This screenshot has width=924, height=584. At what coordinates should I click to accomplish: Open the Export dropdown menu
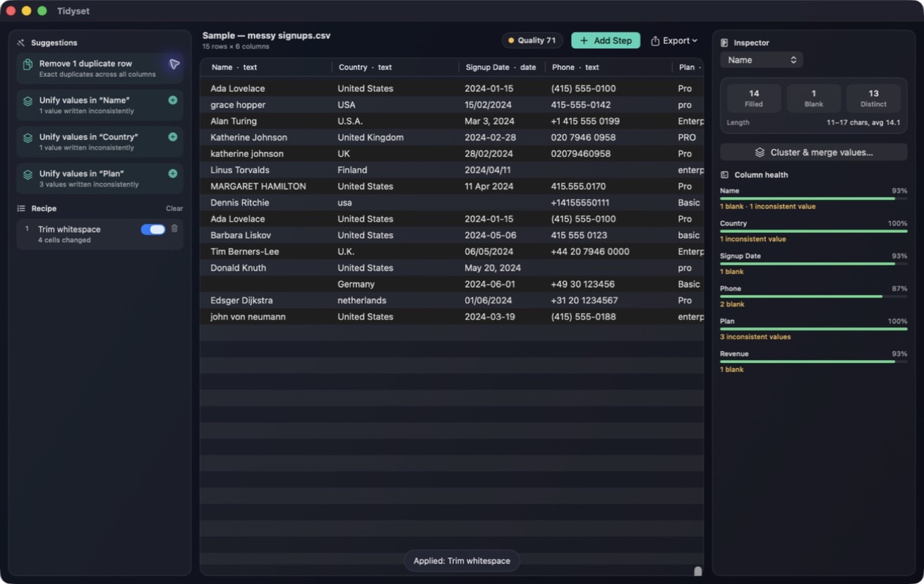(674, 41)
